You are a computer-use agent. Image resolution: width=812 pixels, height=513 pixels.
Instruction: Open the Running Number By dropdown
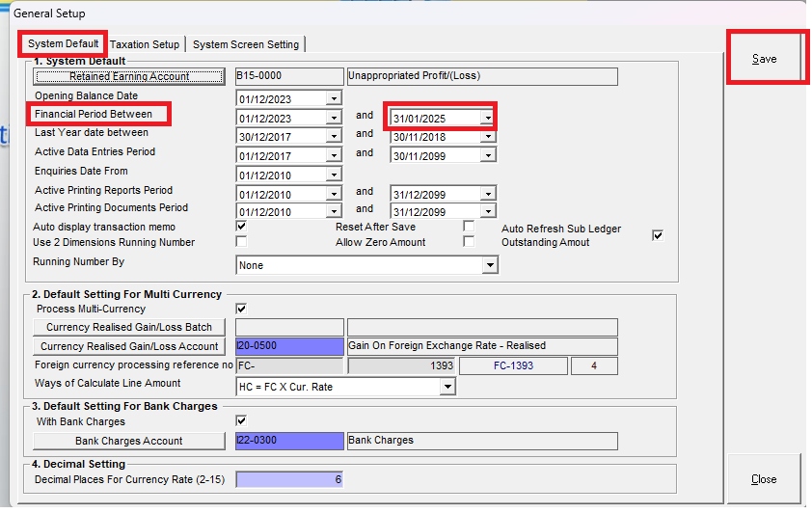[490, 265]
